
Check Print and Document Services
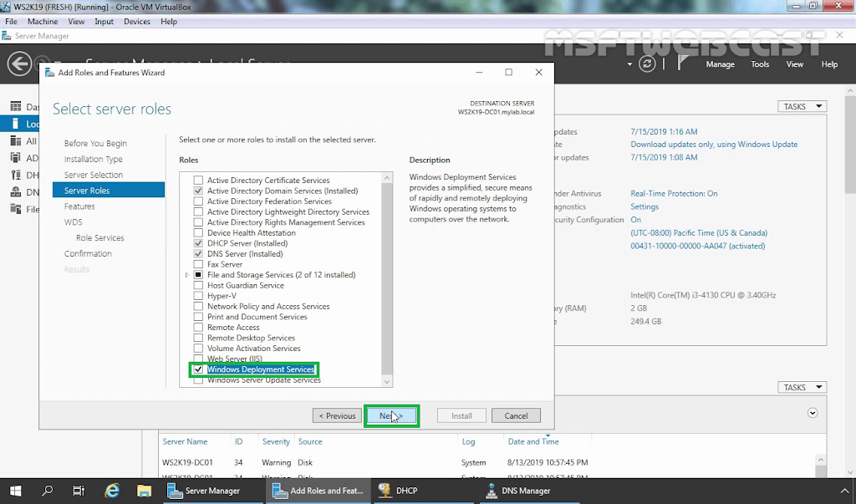[198, 317]
